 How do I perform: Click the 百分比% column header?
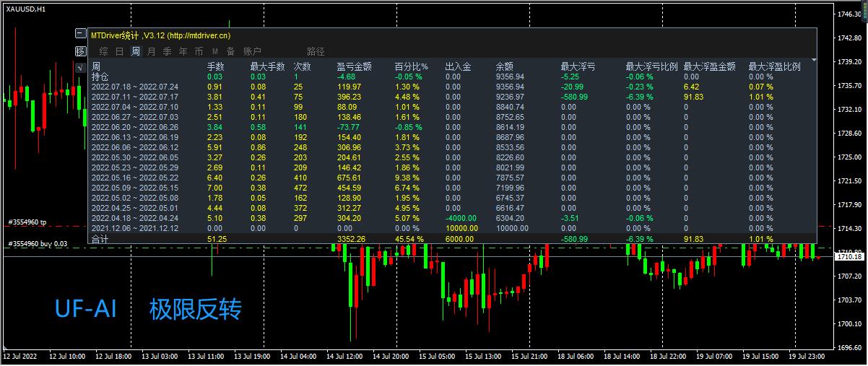[412, 66]
